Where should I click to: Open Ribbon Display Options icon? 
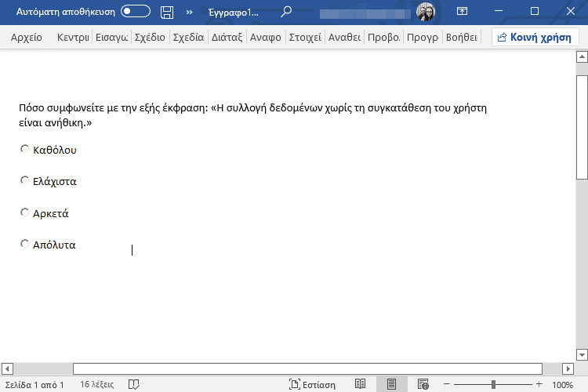coord(462,11)
